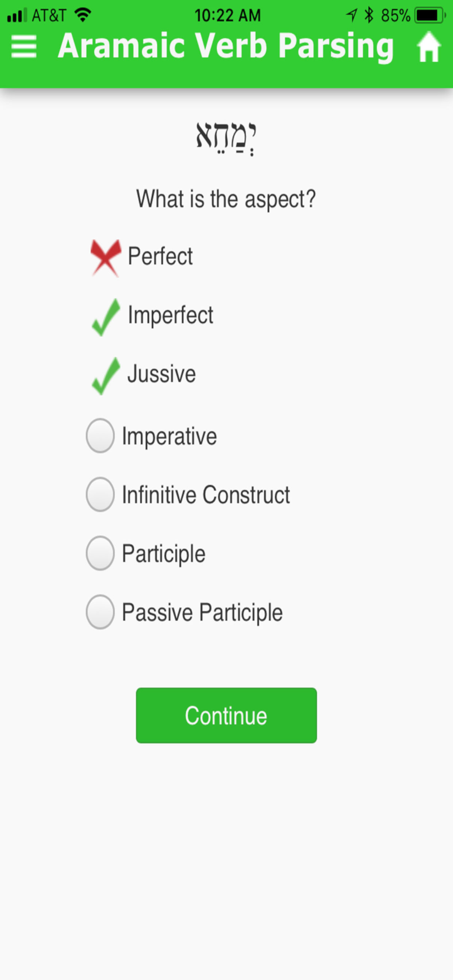Tap the Hebrew-script verb being parsed
Screen dimensions: 453x980
click(x=226, y=138)
